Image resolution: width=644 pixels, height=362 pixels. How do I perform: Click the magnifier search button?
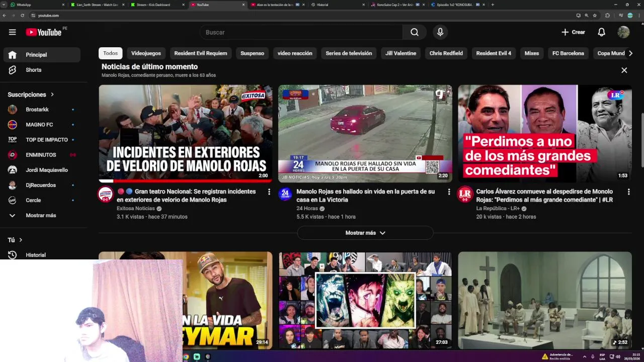click(x=414, y=32)
